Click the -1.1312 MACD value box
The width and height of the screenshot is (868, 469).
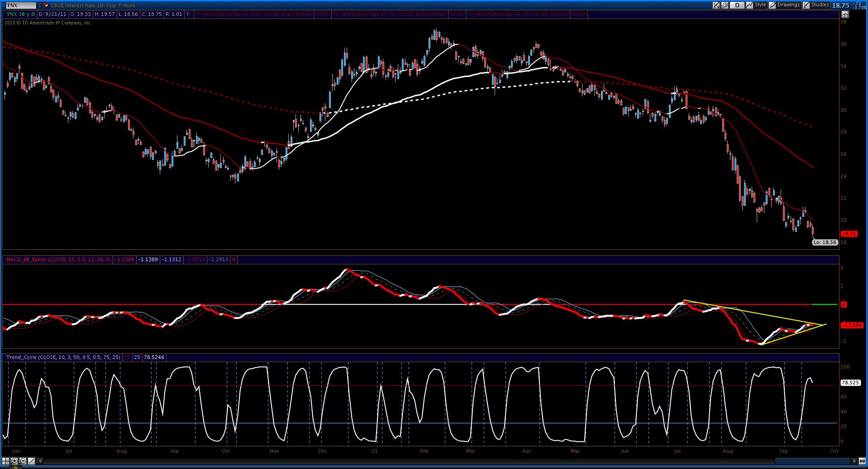tap(172, 259)
